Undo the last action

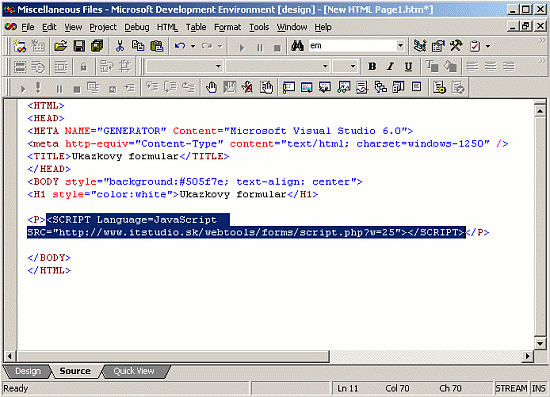tap(180, 46)
